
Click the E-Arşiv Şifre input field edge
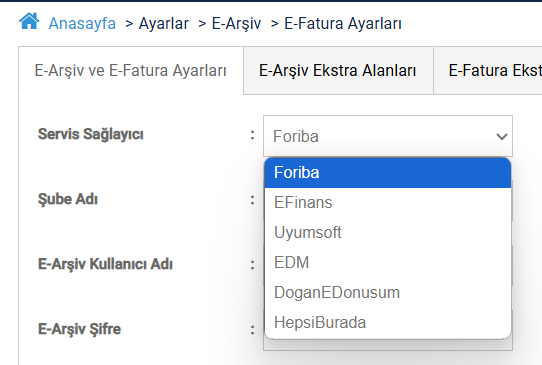pyautogui.click(x=388, y=345)
